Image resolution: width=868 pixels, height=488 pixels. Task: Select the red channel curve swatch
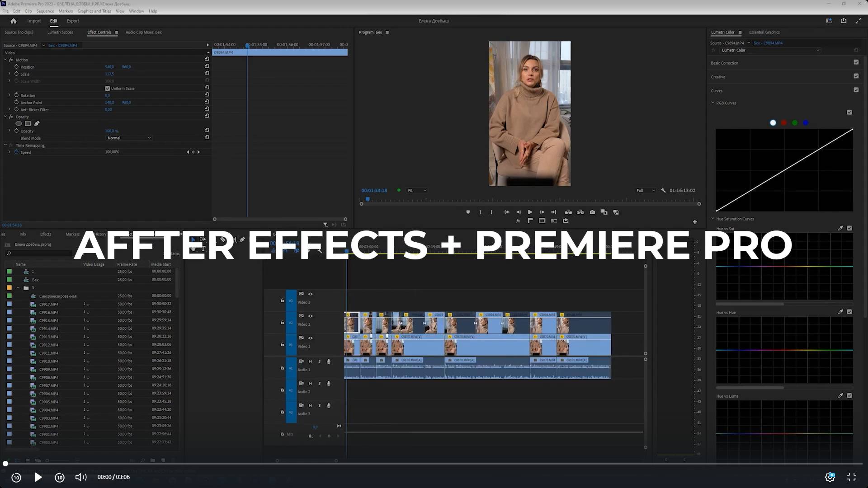(x=784, y=123)
